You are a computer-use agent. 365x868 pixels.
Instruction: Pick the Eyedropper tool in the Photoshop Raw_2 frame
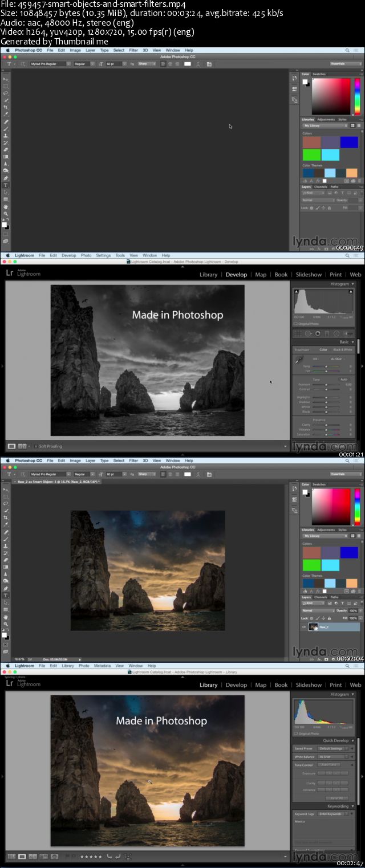[x=6, y=524]
